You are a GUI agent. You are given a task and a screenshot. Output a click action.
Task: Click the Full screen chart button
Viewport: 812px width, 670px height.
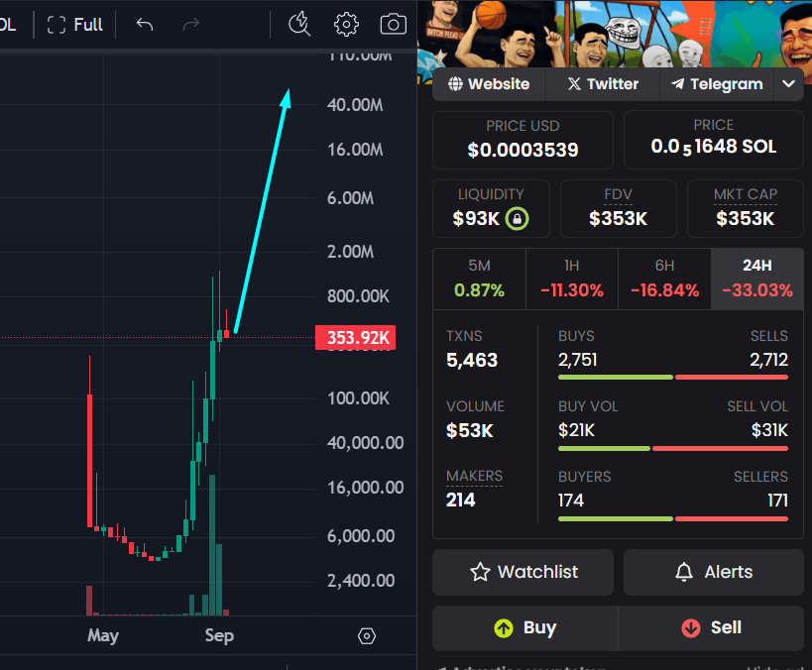click(74, 25)
